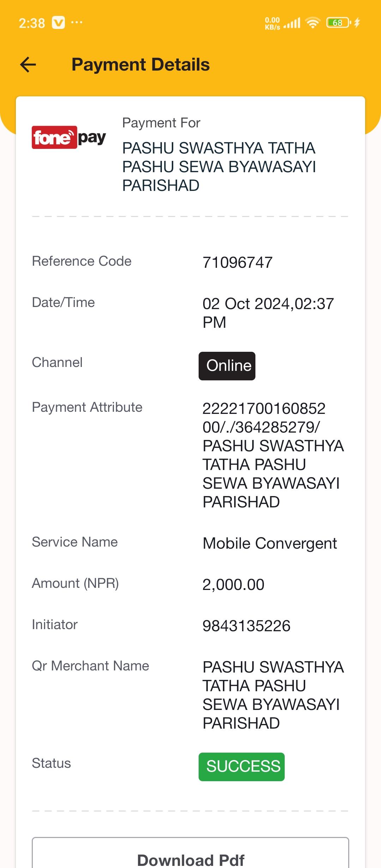Tap the black Online channel badge
The image size is (381, 868).
[x=227, y=366]
